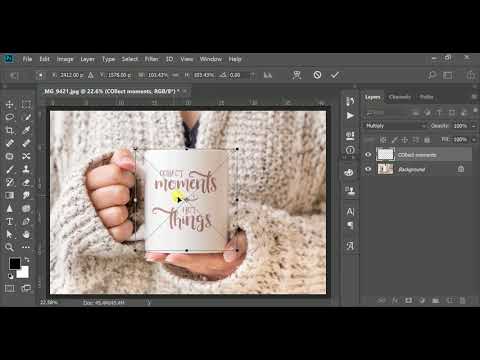Viewport: 480px width, 360px height.
Task: Select the Move tool
Action: 10,104
